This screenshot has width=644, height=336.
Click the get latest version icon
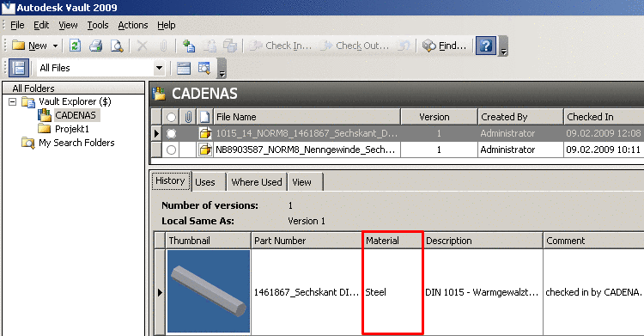coord(210,46)
